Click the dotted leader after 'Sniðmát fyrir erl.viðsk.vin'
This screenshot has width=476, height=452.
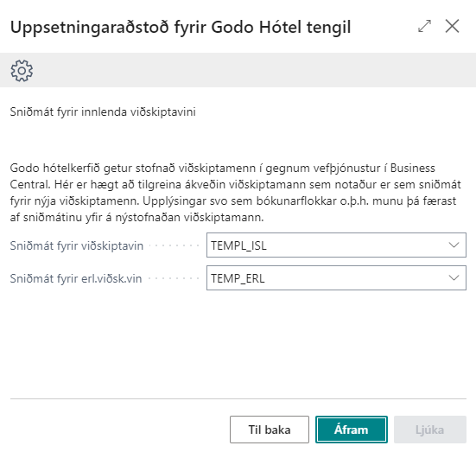tap(175, 278)
